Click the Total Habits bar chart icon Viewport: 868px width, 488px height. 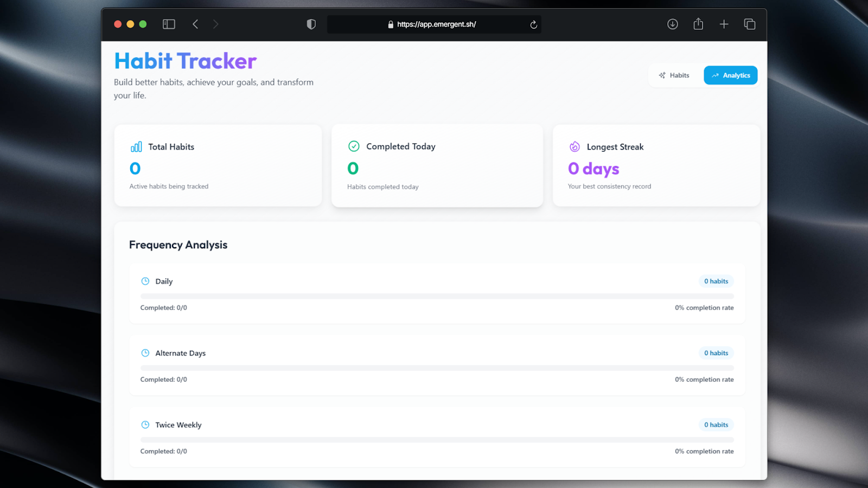[x=136, y=147]
